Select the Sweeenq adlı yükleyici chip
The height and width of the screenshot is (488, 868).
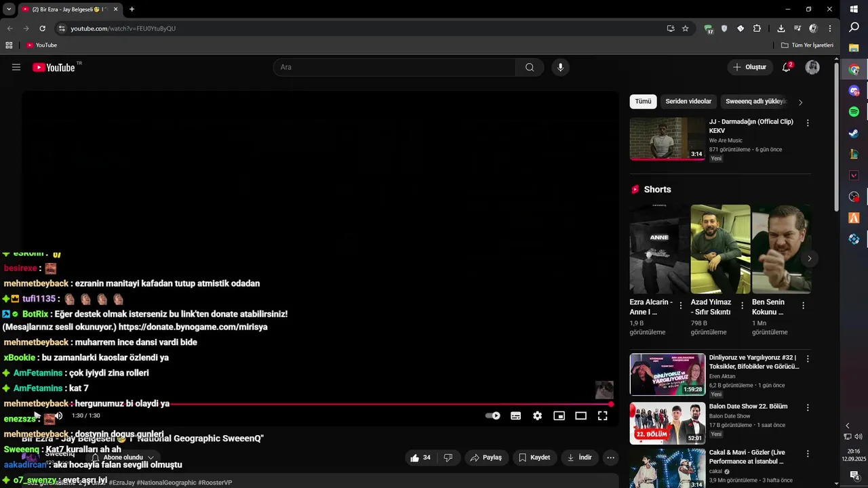(x=756, y=102)
